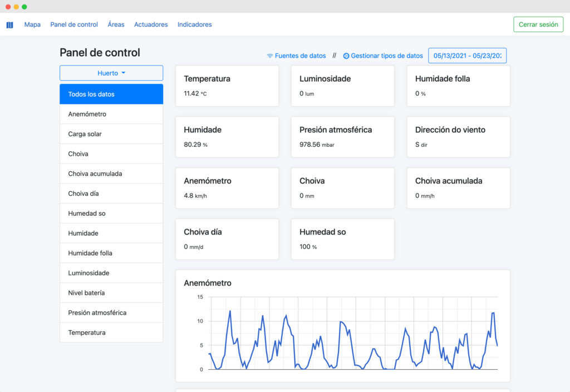
Task: Click the 978.56 mbar value
Action: (x=317, y=145)
